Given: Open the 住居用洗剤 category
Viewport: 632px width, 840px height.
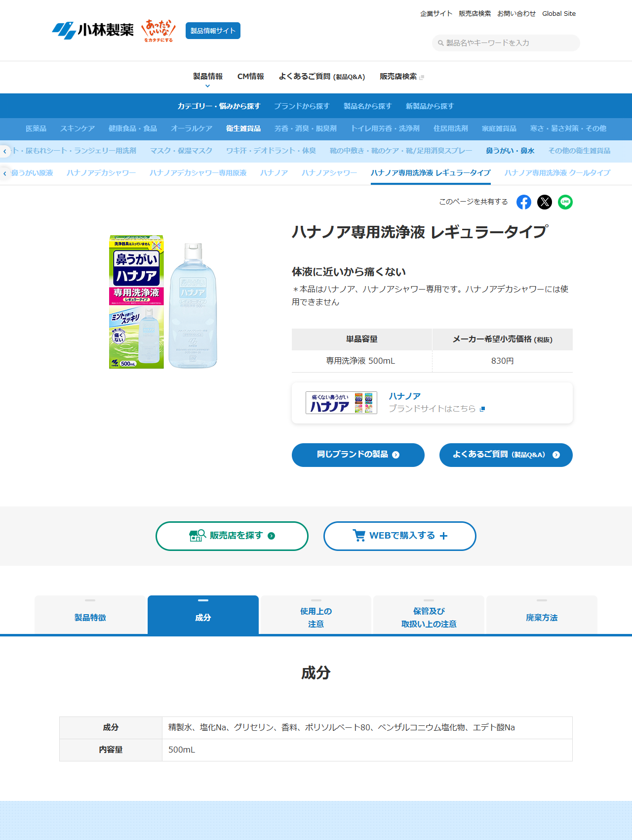Looking at the screenshot, I should click(x=451, y=128).
